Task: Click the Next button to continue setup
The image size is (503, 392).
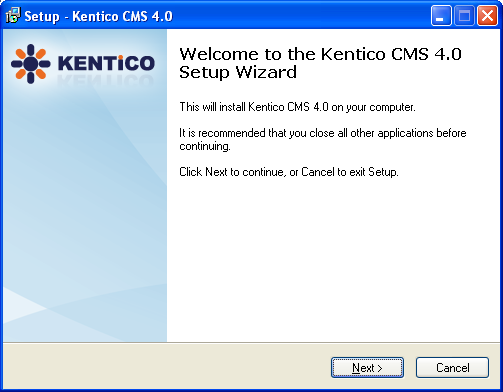Action: (367, 368)
